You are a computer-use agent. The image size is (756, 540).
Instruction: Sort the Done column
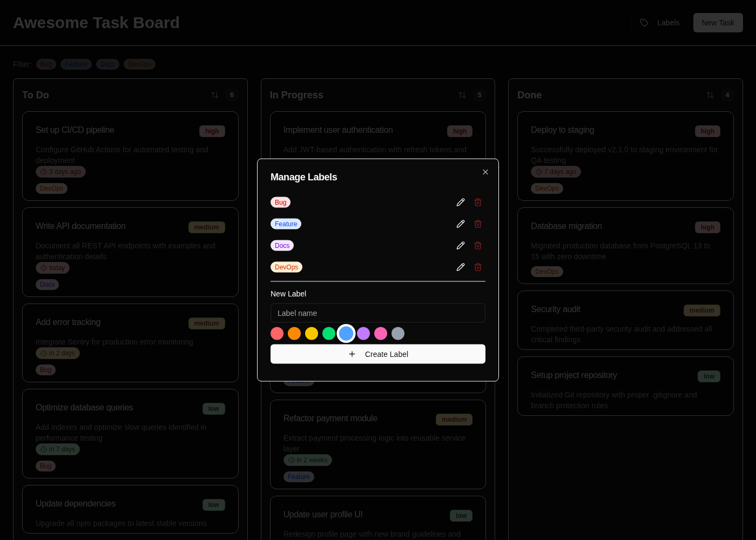point(710,95)
